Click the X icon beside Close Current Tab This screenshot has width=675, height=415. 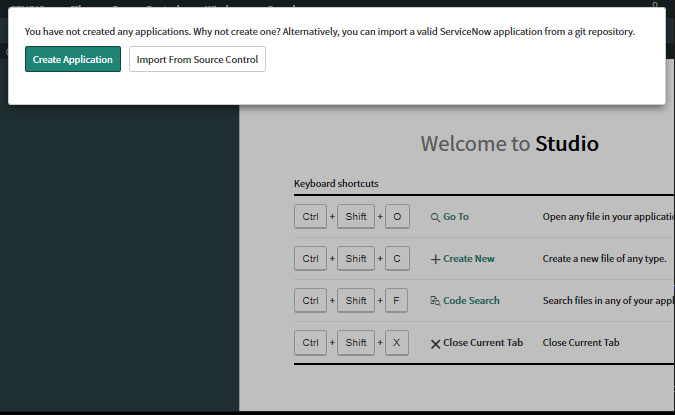pyautogui.click(x=435, y=344)
